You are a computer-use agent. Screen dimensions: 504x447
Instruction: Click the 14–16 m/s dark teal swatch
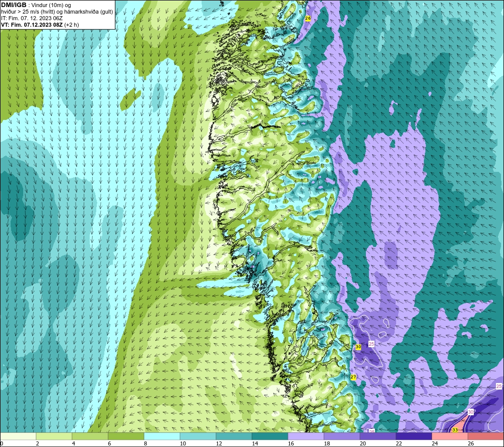tap(270, 436)
